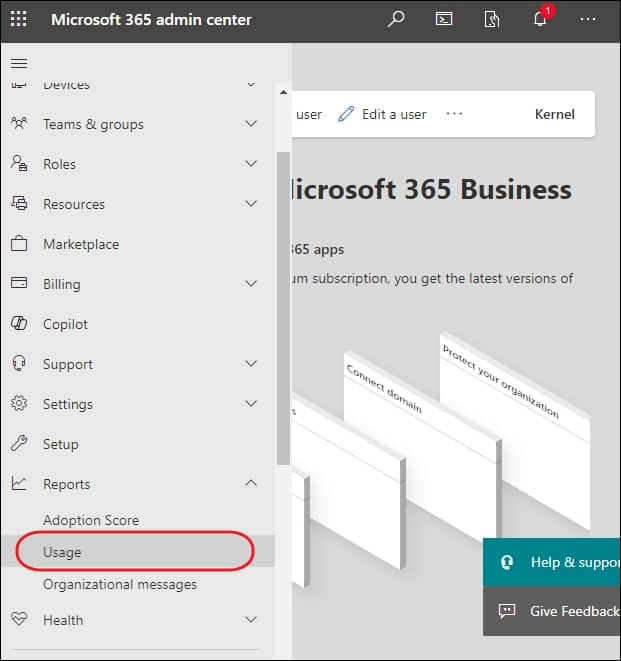This screenshot has height=661, width=621.
Task: Open more actions ellipsis beside Edit a user
Action: click(x=454, y=114)
